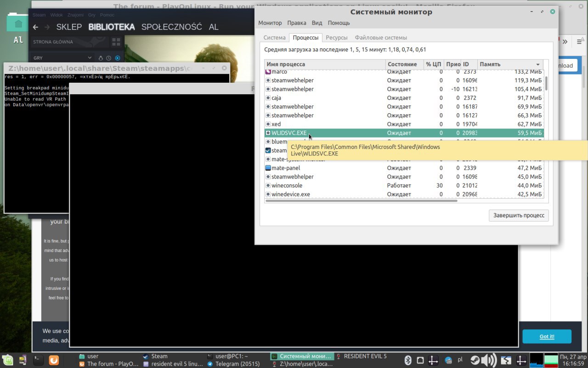Switch to the Ресурсы tab
Image resolution: width=588 pixels, height=368 pixels.
click(x=337, y=38)
